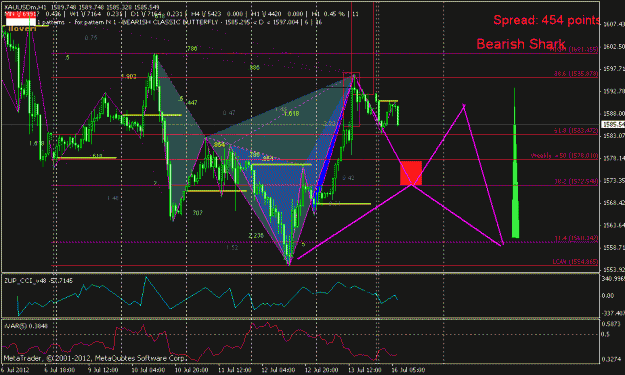Select the solid red rectangle on the chart
625x375 pixels.
pos(411,173)
